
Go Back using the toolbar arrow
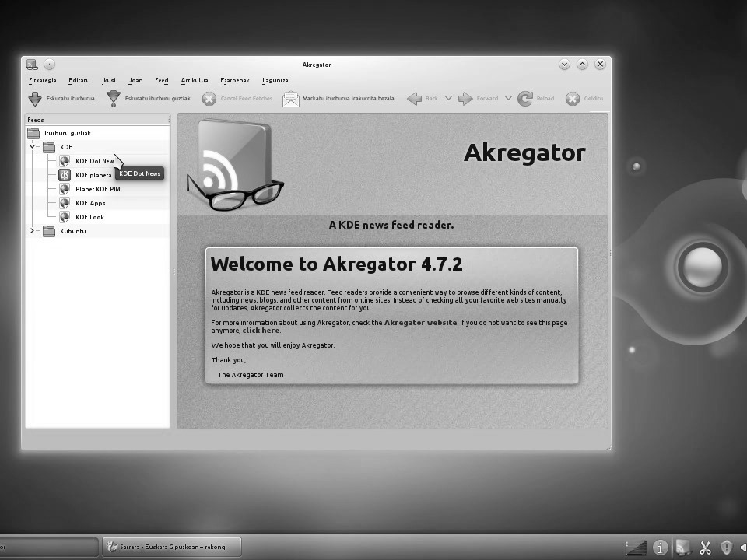click(x=423, y=99)
